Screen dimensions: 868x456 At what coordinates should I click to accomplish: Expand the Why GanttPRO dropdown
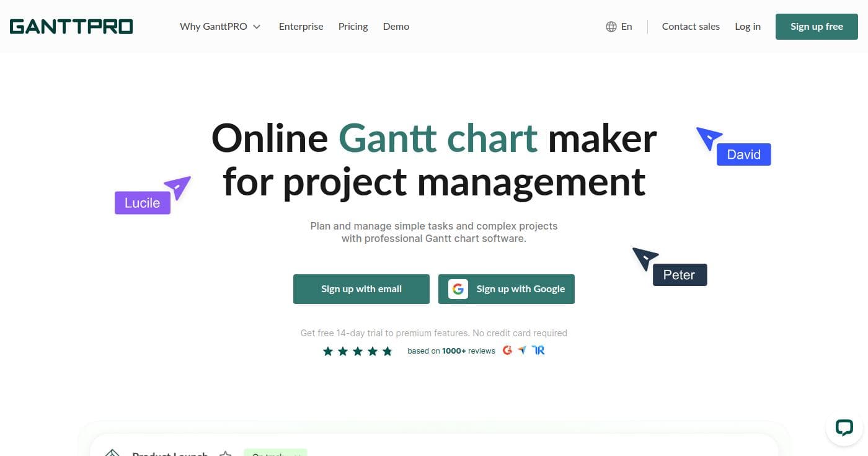[x=220, y=26]
